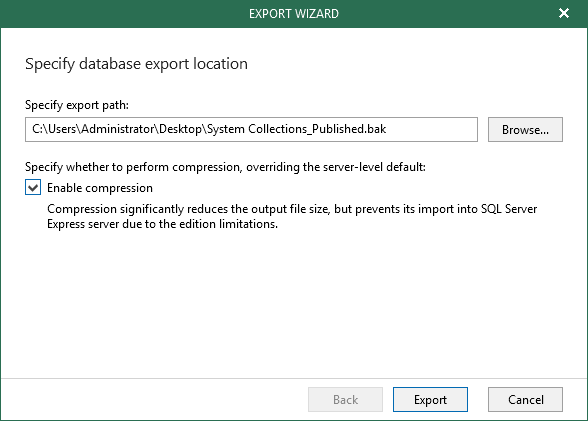Viewport: 588px width, 421px height.
Task: Toggle the Enable compression checkbox
Action: 33,187
